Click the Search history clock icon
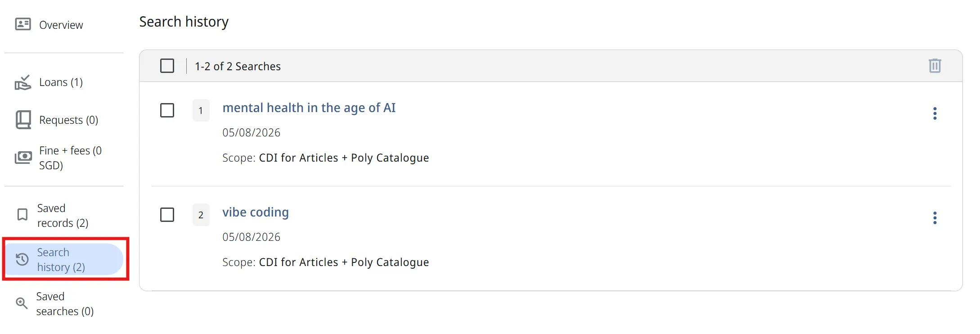The width and height of the screenshot is (980, 334). point(22,259)
